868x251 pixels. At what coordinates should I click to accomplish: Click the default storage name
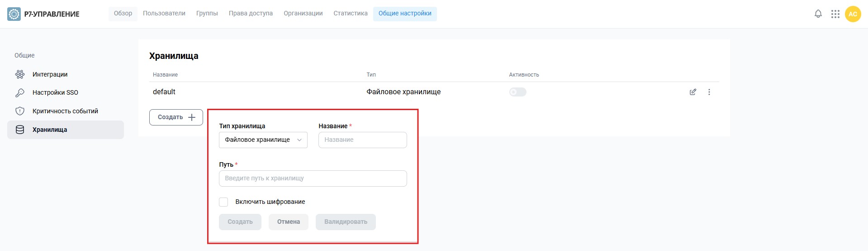click(x=164, y=92)
